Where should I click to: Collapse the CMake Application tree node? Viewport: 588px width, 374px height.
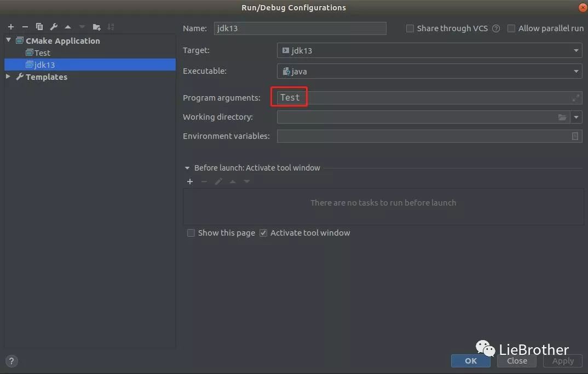(x=8, y=40)
